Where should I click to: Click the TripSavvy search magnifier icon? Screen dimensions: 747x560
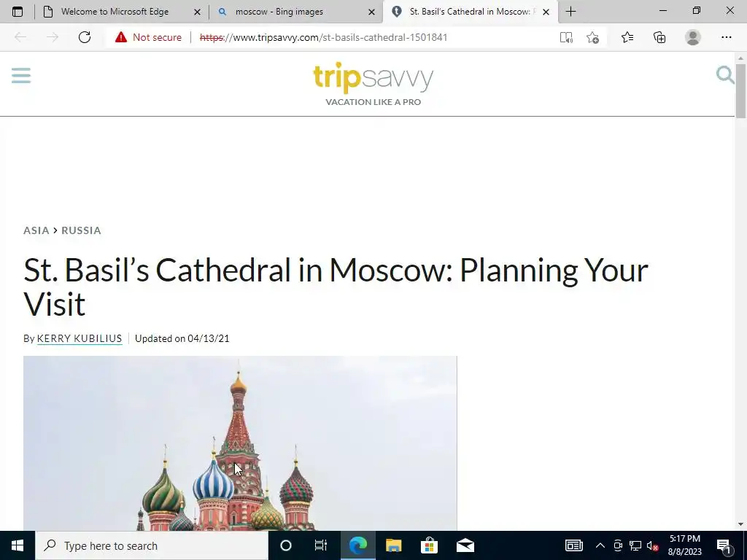point(725,75)
